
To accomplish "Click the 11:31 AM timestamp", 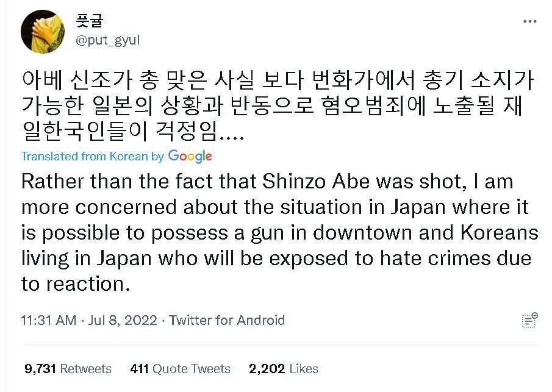I will coord(49,320).
